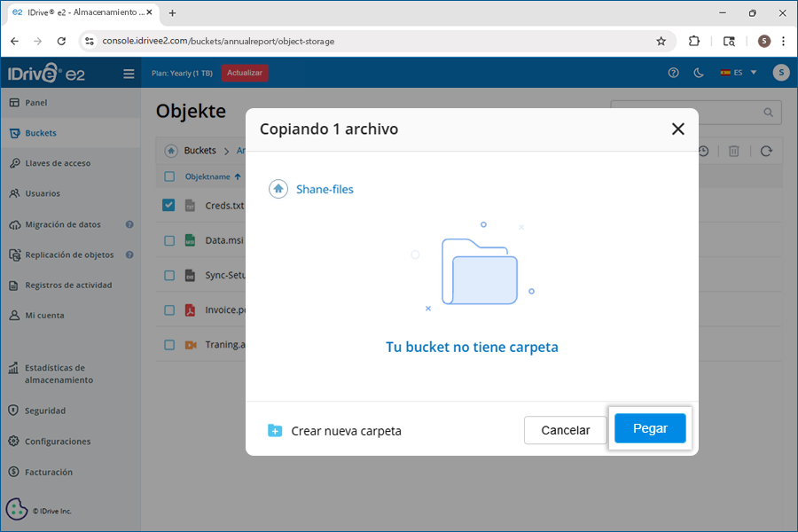Open Replicación de objetos in sidebar
This screenshot has height=532, width=798.
(70, 254)
